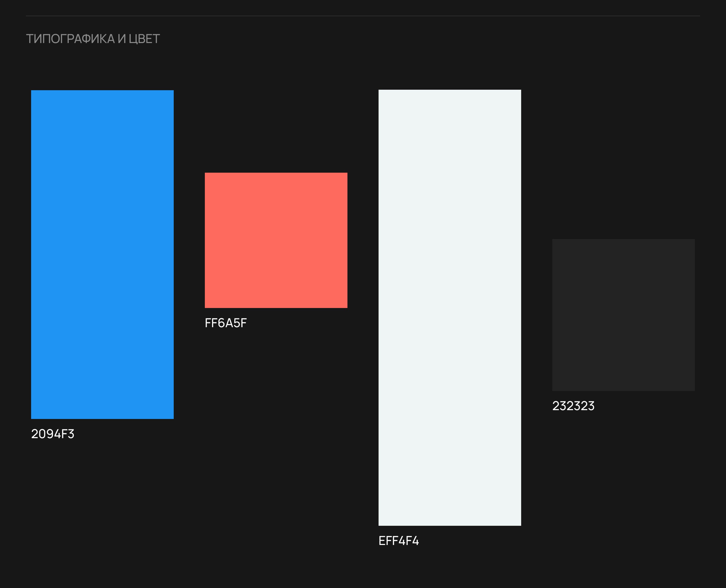
Task: Click the thin divider line at top
Action: click(x=363, y=16)
